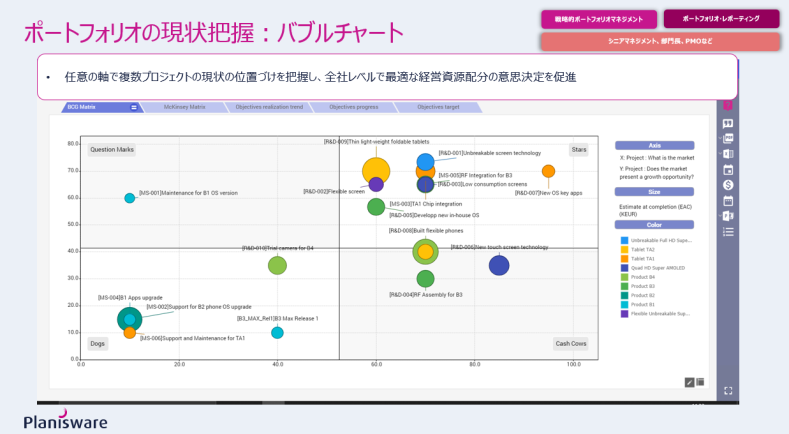Open the bulleted list icon in sidebar
This screenshot has width=789, height=434.
[x=728, y=232]
